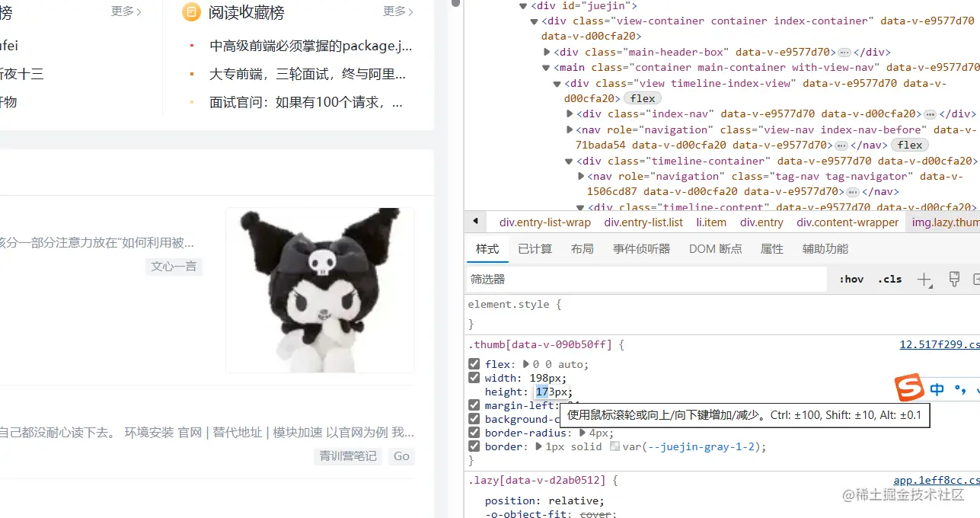Click the ellipsis badge after index-nav div
Screen dimensions: 980x518
pos(930,114)
